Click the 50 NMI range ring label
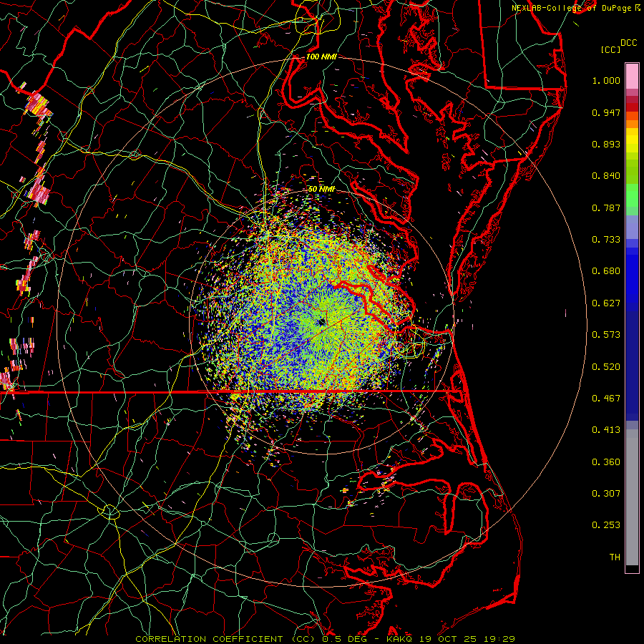 [x=321, y=189]
